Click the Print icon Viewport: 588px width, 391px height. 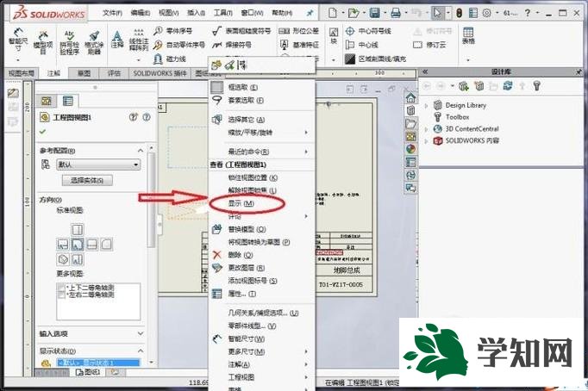(x=396, y=13)
